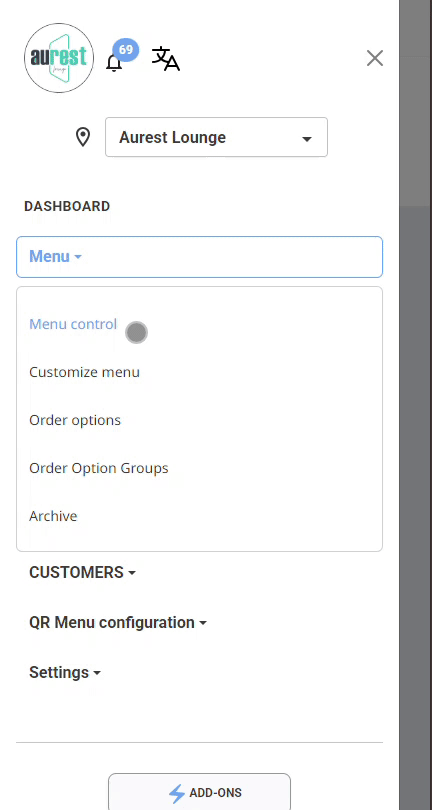This screenshot has width=432, height=810.
Task: Click the location pin icon
Action: pos(83,137)
